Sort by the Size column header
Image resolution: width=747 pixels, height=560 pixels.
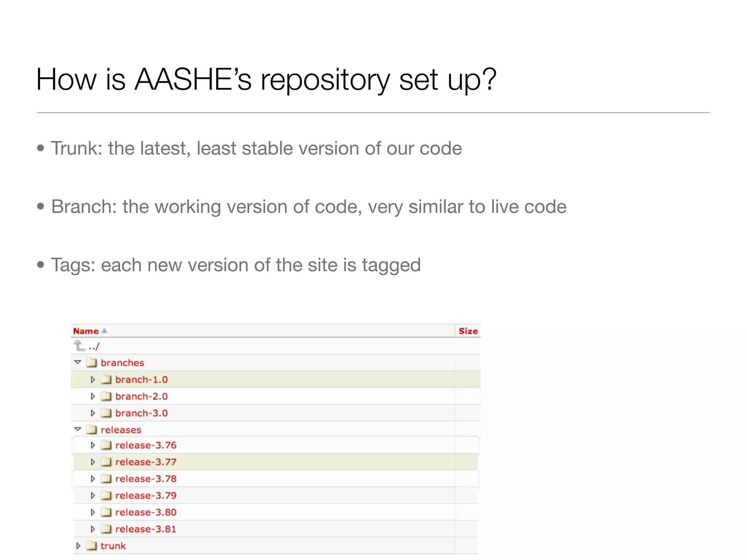(468, 331)
